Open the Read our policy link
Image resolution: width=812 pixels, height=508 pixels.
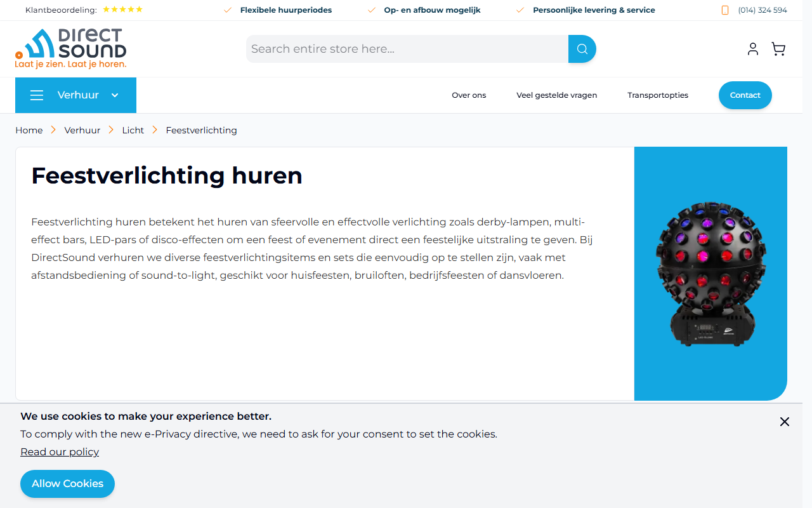tap(60, 451)
